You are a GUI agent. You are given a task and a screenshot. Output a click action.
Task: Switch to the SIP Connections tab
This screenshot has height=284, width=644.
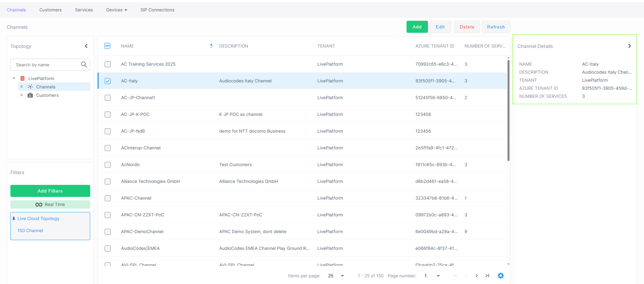(157, 10)
